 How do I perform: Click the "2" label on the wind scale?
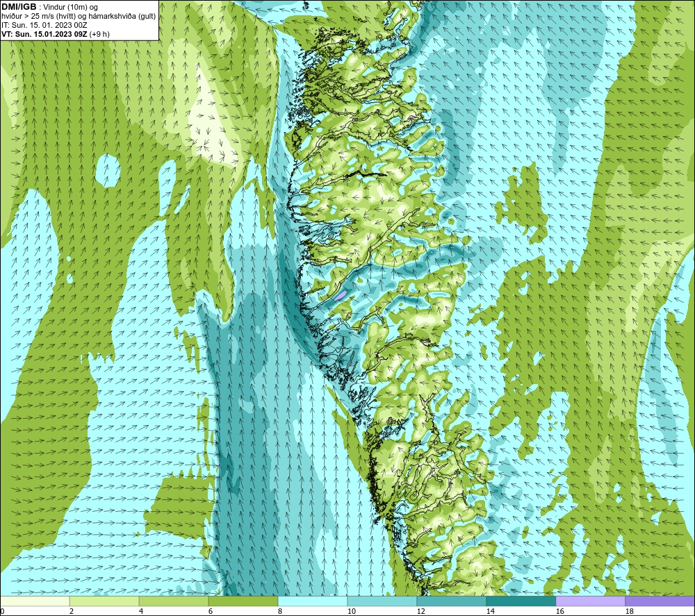[72, 612]
